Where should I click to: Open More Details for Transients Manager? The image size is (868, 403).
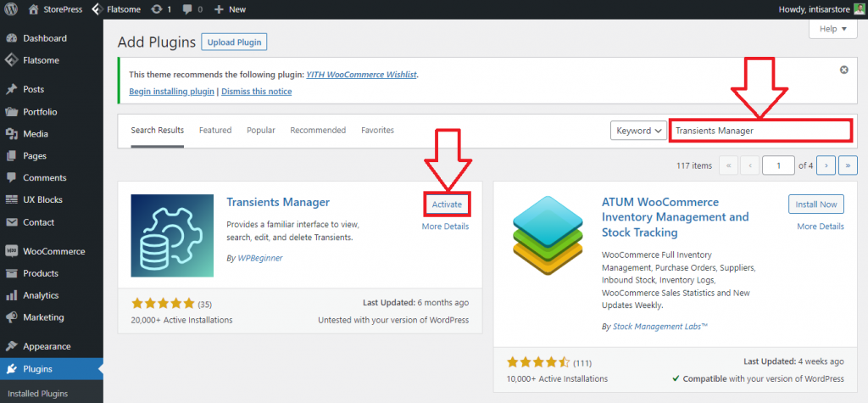(445, 227)
